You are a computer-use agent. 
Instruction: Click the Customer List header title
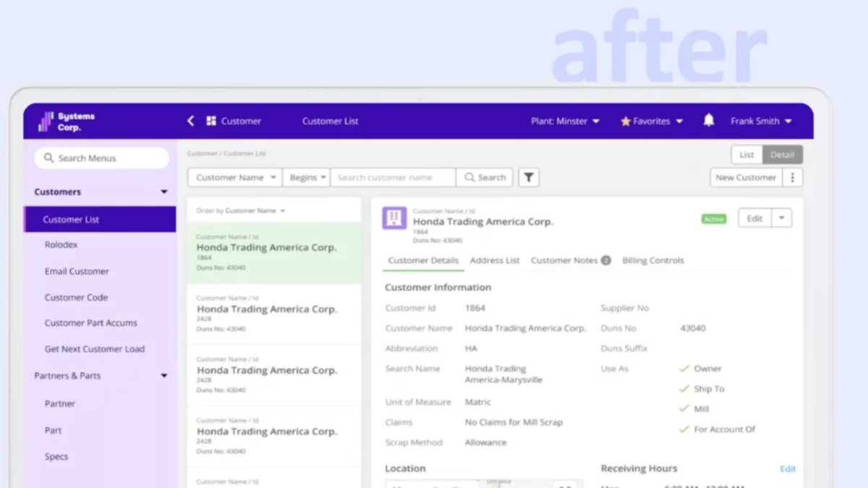(x=330, y=121)
